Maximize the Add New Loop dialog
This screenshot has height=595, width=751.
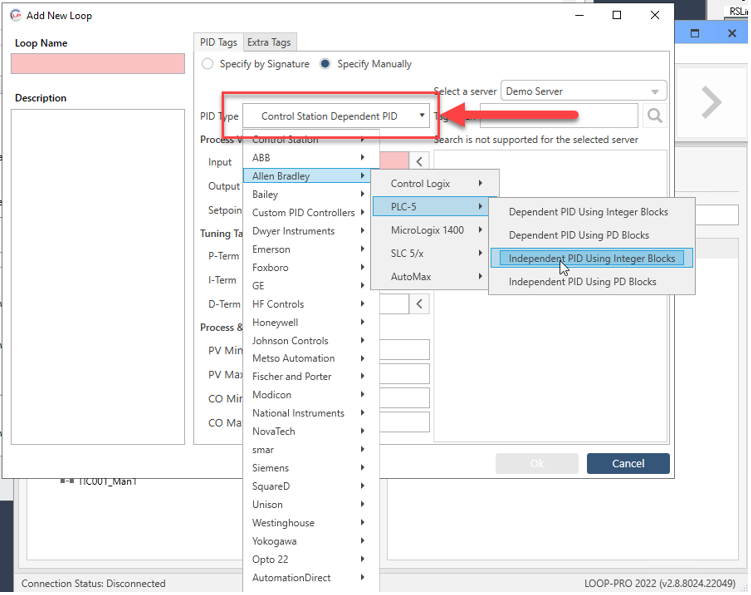click(x=617, y=15)
